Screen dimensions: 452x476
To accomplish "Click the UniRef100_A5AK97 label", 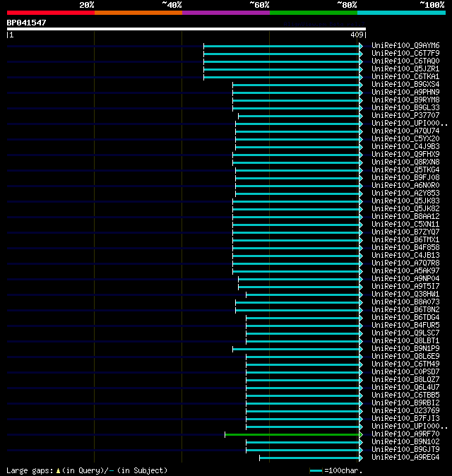I will 405,270.
